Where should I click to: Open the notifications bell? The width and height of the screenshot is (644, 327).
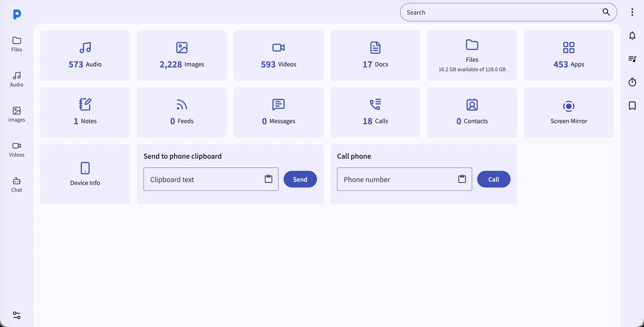pyautogui.click(x=632, y=35)
